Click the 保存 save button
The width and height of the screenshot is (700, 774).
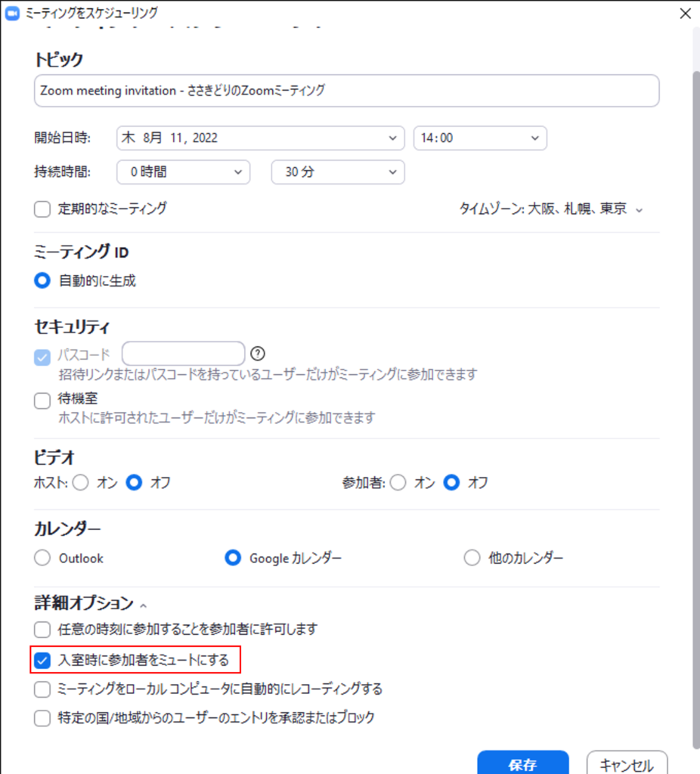(x=522, y=763)
